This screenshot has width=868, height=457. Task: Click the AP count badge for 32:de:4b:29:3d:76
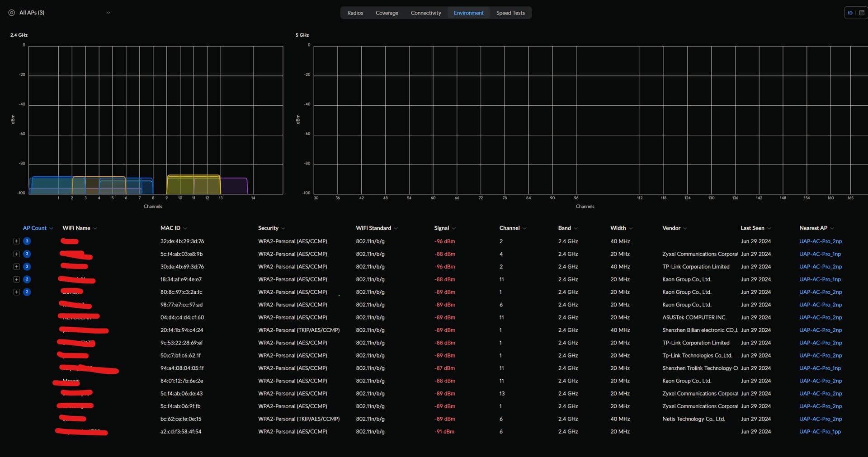(x=27, y=241)
